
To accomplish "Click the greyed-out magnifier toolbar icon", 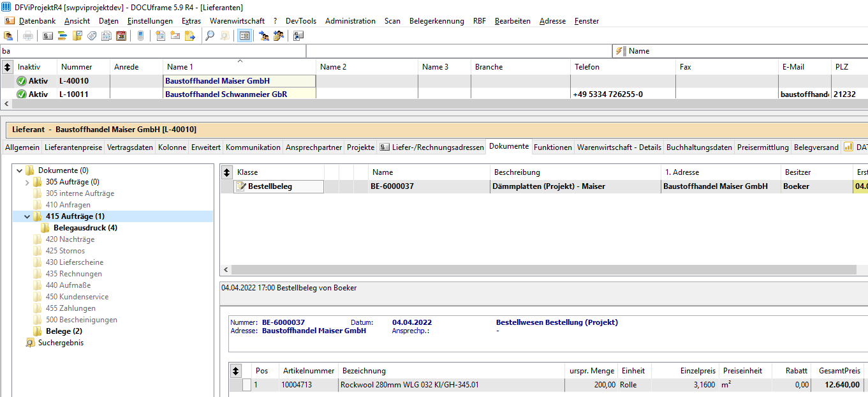I will (x=224, y=36).
